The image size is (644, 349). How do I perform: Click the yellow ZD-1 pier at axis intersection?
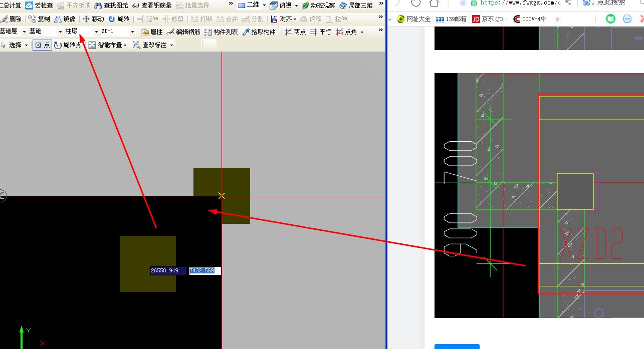[x=222, y=196]
